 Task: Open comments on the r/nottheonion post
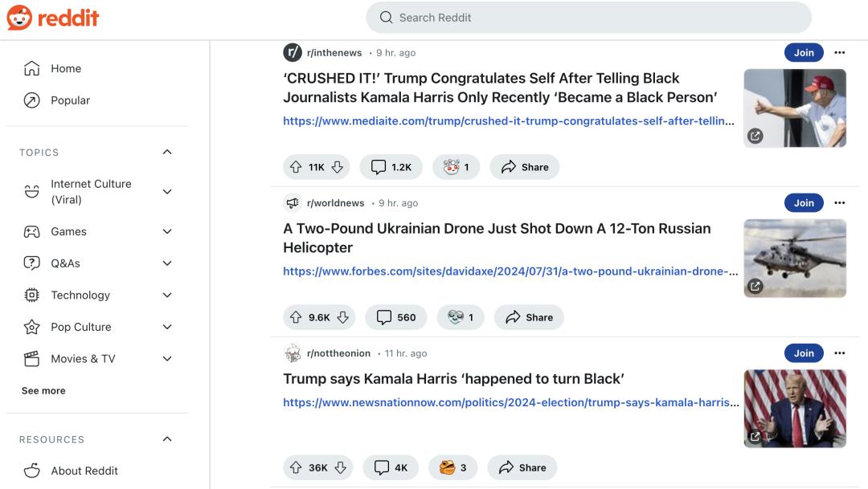click(x=391, y=467)
